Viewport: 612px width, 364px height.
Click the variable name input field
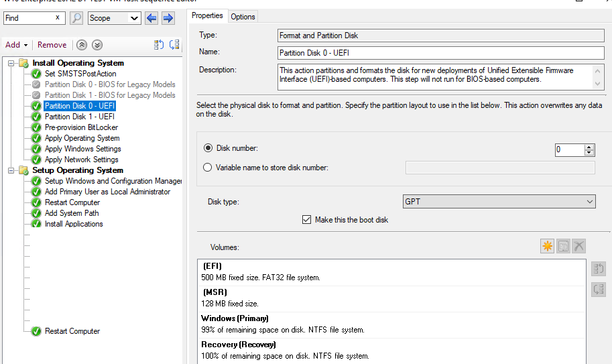[x=500, y=168]
